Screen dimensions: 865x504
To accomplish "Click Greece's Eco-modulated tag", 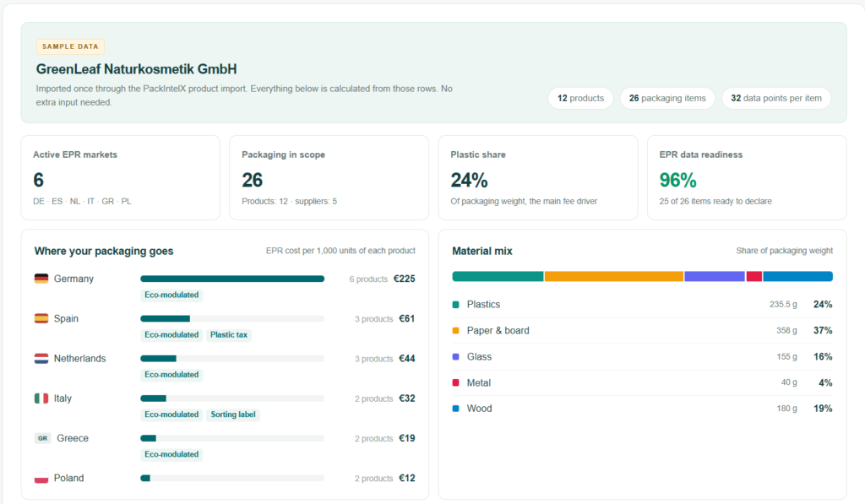I will click(x=171, y=454).
